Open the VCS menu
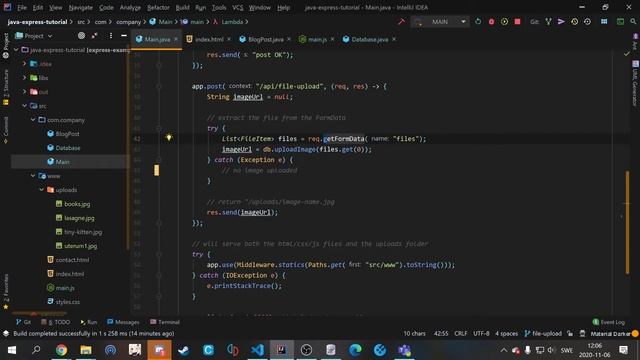640x360 pixels. pyautogui.click(x=238, y=7)
